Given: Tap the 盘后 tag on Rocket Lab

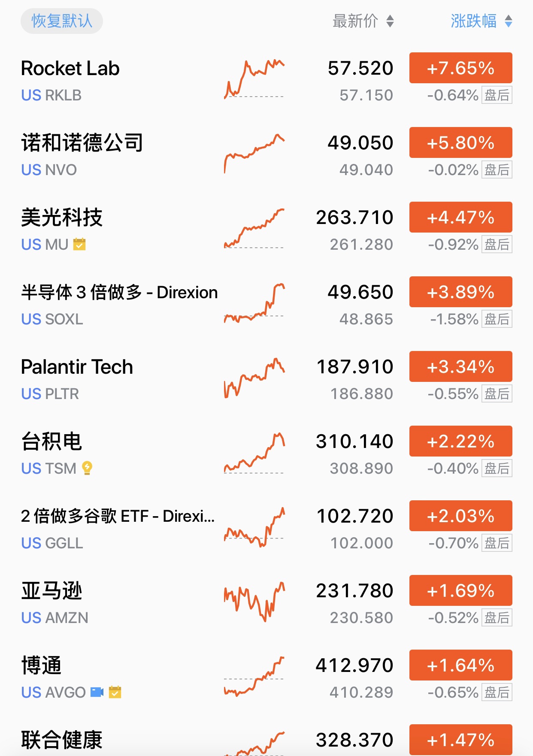Looking at the screenshot, I should (x=497, y=95).
